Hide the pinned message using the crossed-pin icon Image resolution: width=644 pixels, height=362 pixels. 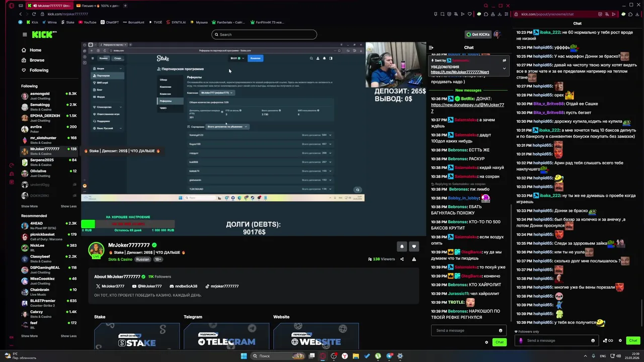[x=504, y=60]
